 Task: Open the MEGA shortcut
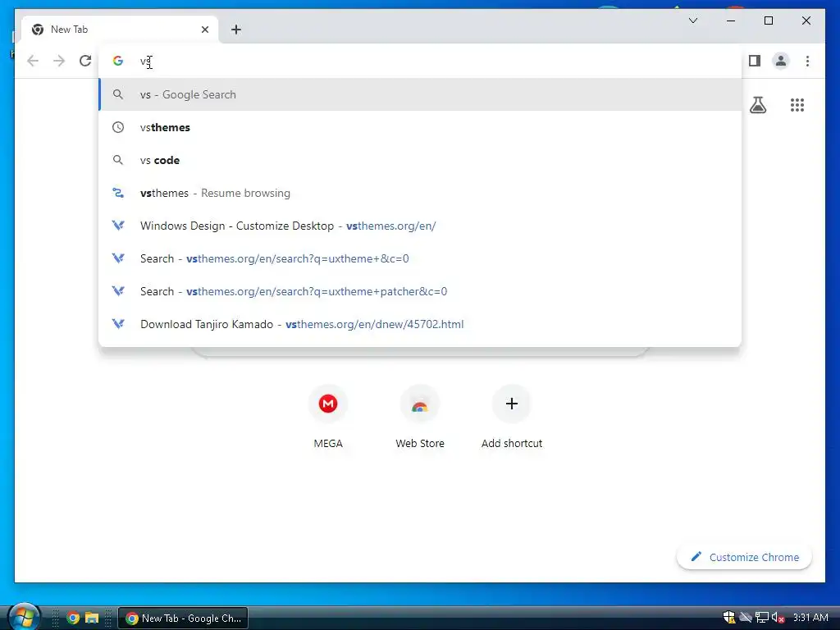(328, 416)
